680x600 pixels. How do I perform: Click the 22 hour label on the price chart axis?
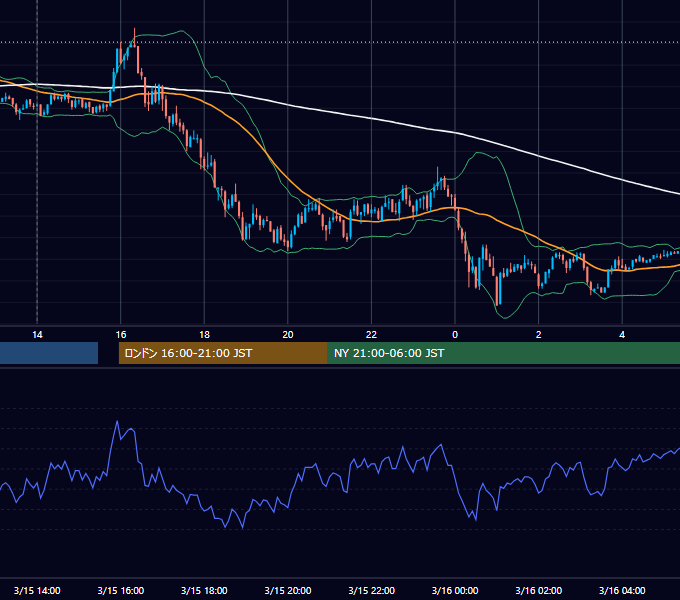coord(371,335)
